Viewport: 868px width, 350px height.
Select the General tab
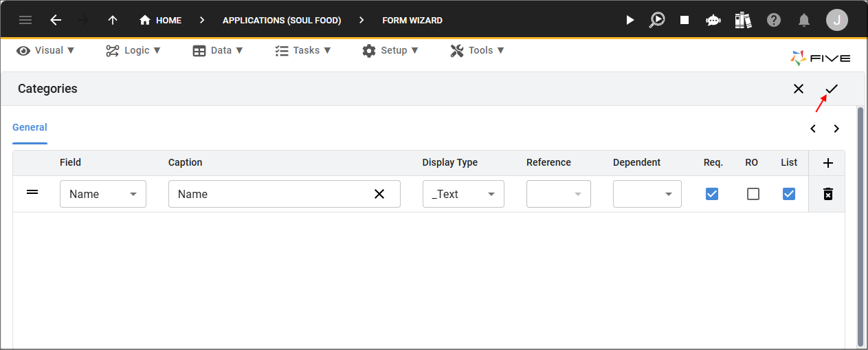pos(30,127)
